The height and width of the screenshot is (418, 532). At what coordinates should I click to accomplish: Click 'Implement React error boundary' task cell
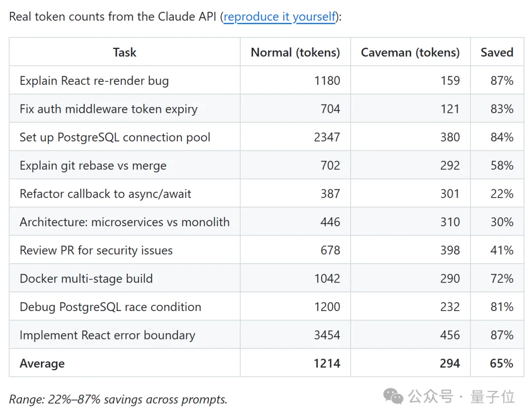pos(107,335)
